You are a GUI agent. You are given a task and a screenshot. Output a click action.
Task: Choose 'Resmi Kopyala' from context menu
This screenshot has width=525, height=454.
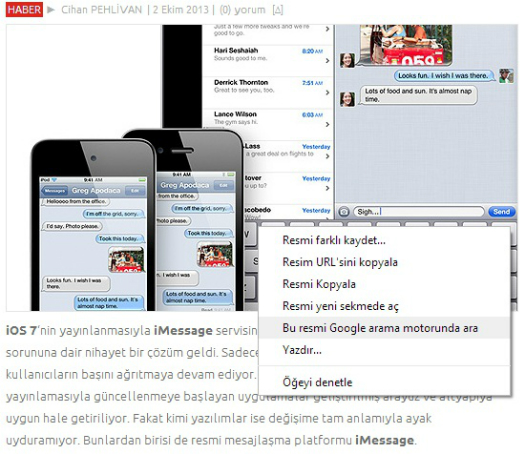click(385, 284)
